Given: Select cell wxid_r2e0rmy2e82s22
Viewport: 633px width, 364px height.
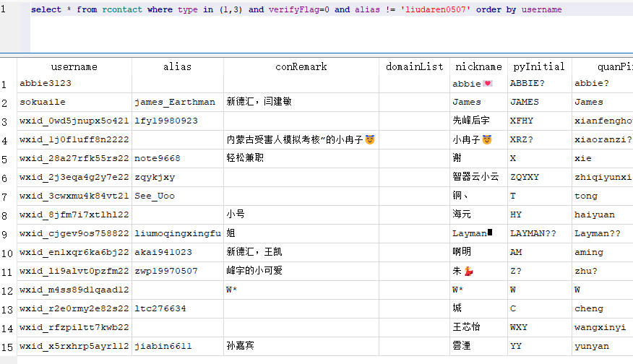Looking at the screenshot, I should [74, 308].
